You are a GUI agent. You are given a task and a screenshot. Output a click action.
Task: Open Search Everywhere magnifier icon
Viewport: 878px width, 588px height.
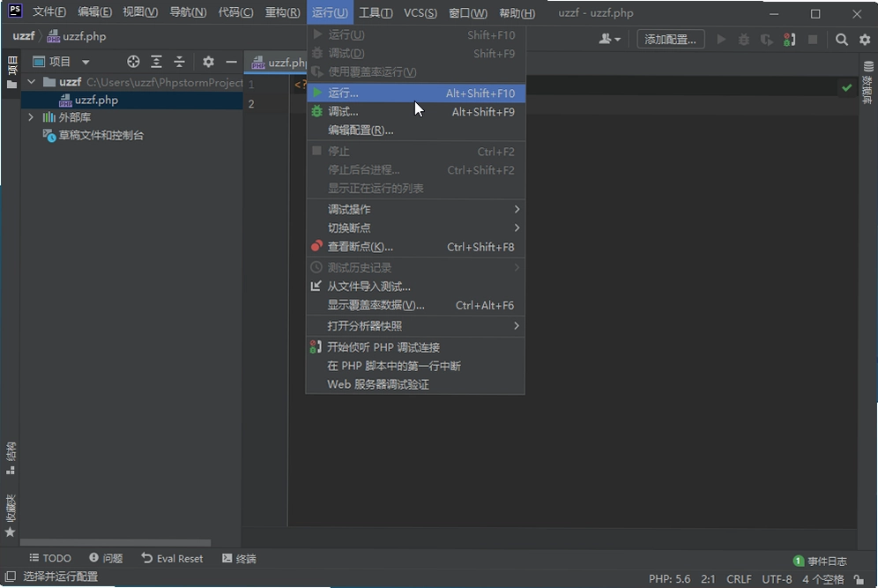[842, 39]
